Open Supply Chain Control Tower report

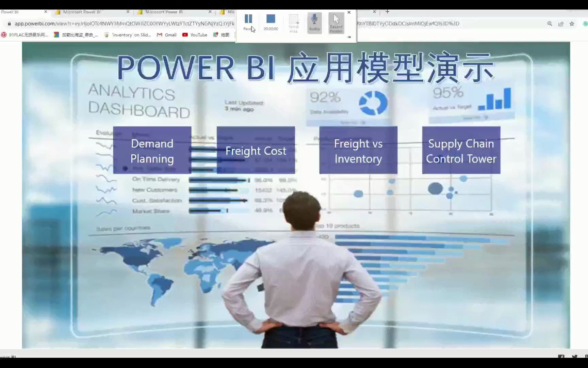pos(461,150)
